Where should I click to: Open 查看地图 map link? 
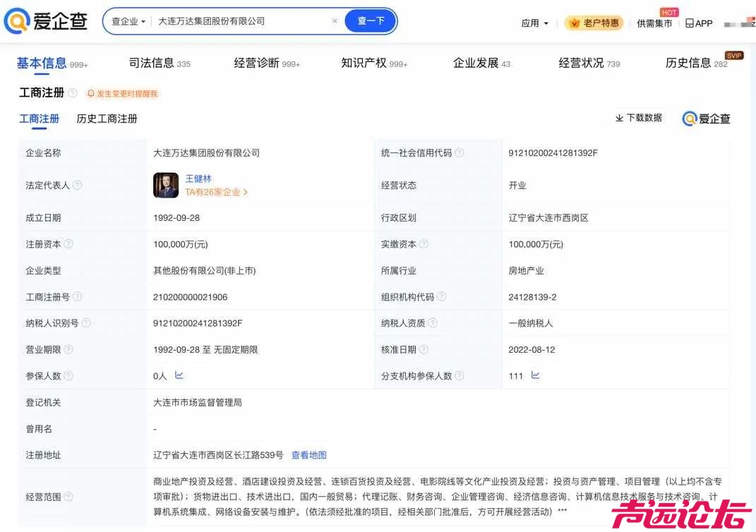click(x=309, y=455)
